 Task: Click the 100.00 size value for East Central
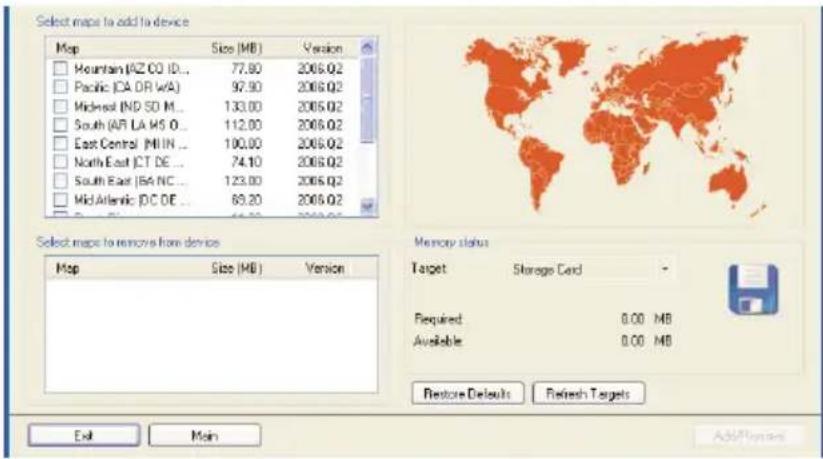pyautogui.click(x=243, y=143)
